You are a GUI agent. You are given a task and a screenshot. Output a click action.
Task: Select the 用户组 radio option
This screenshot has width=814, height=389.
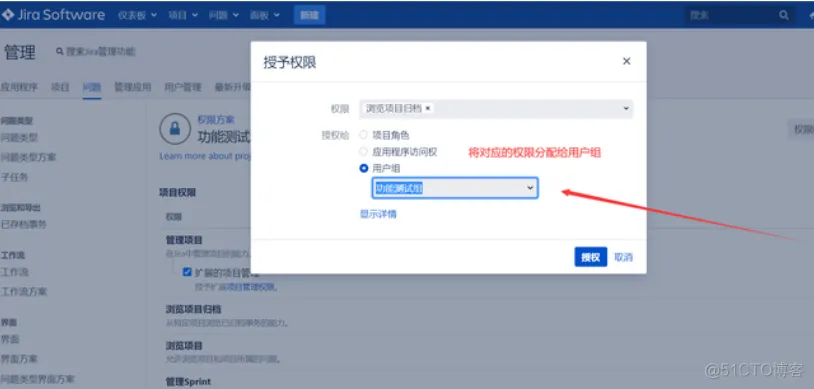click(x=363, y=168)
